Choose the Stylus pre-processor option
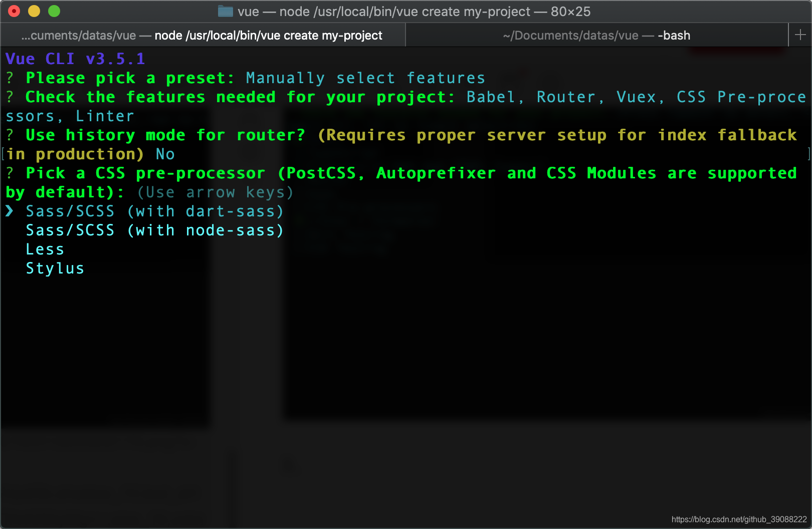Viewport: 812px width, 529px height. pos(55,269)
